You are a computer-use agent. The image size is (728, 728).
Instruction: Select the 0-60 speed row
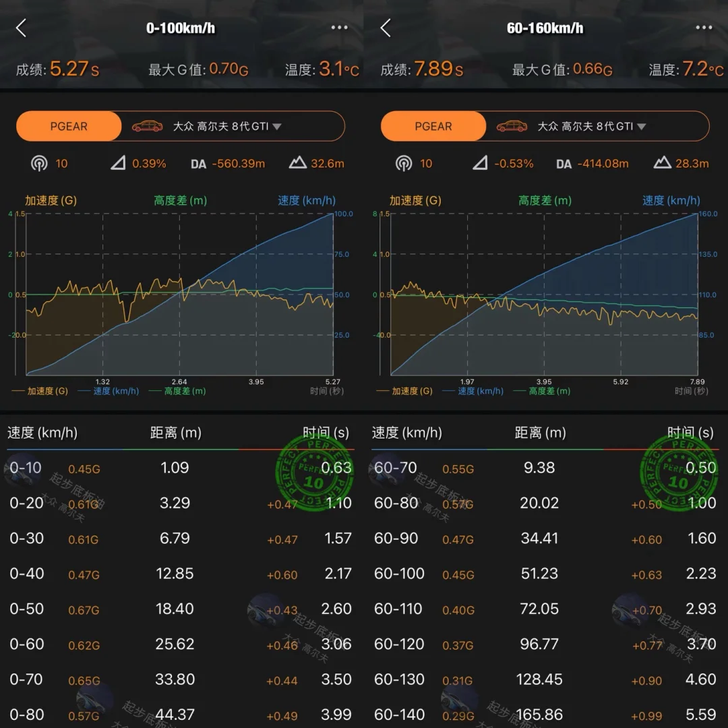coord(181,644)
